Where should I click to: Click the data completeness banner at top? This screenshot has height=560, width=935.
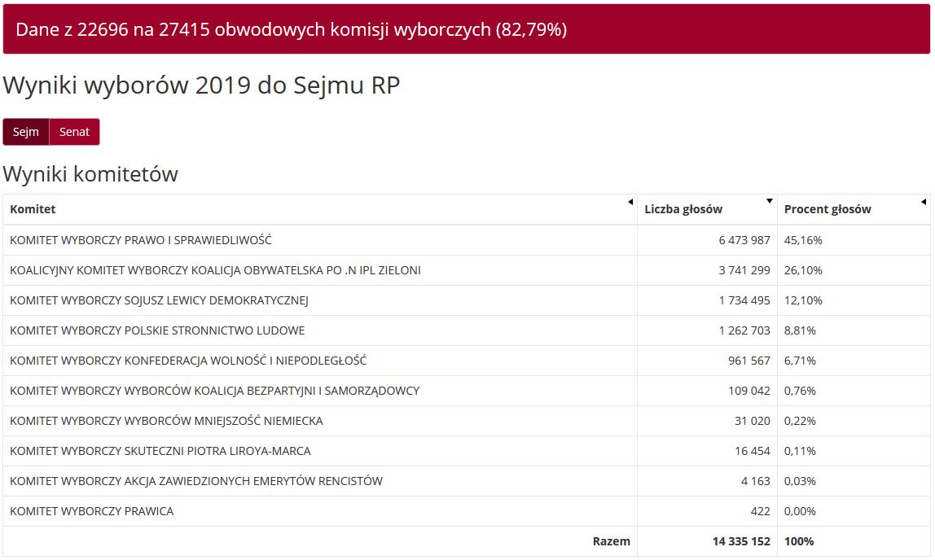pos(466,29)
